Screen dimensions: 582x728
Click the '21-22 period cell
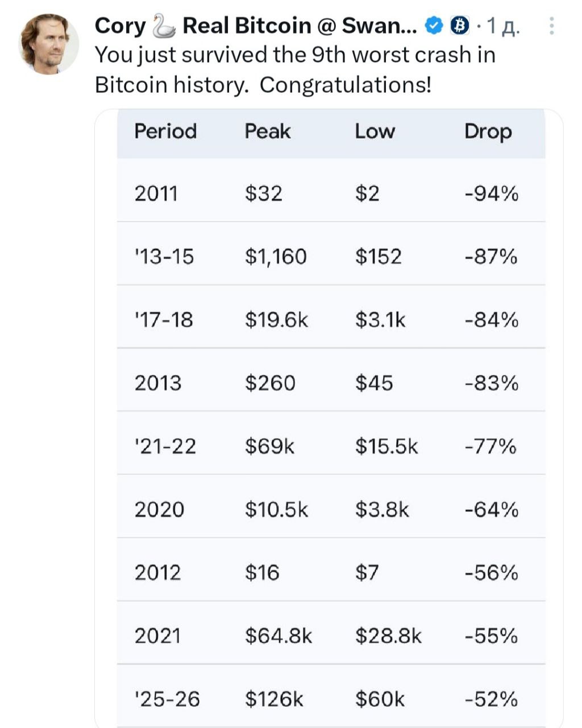point(165,446)
